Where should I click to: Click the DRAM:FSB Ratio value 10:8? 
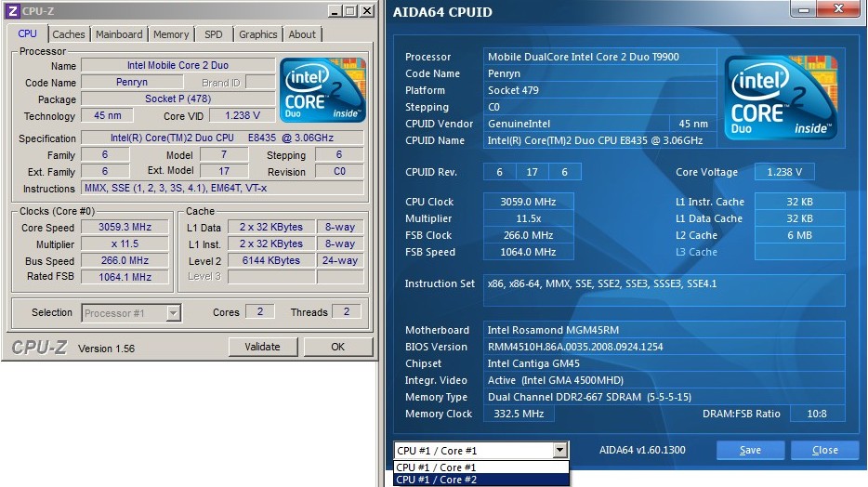817,414
